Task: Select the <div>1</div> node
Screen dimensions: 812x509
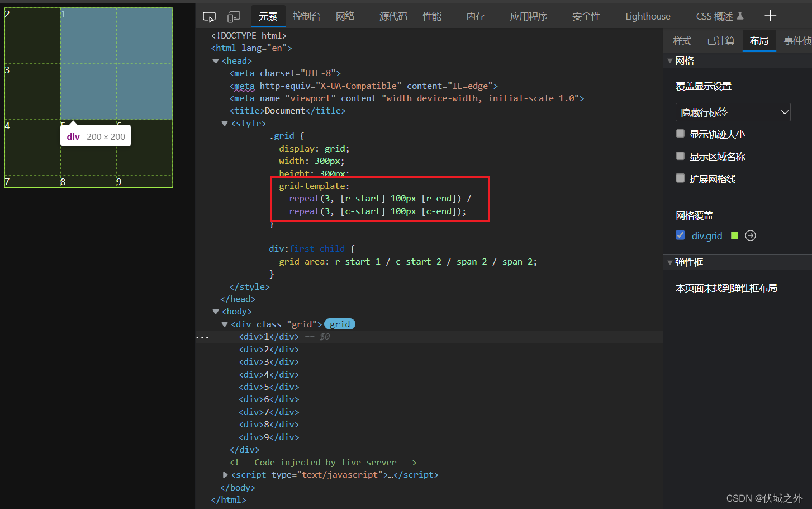Action: point(269,337)
